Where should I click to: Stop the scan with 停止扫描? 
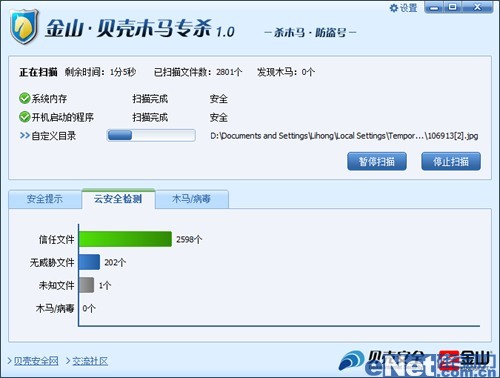pos(451,162)
